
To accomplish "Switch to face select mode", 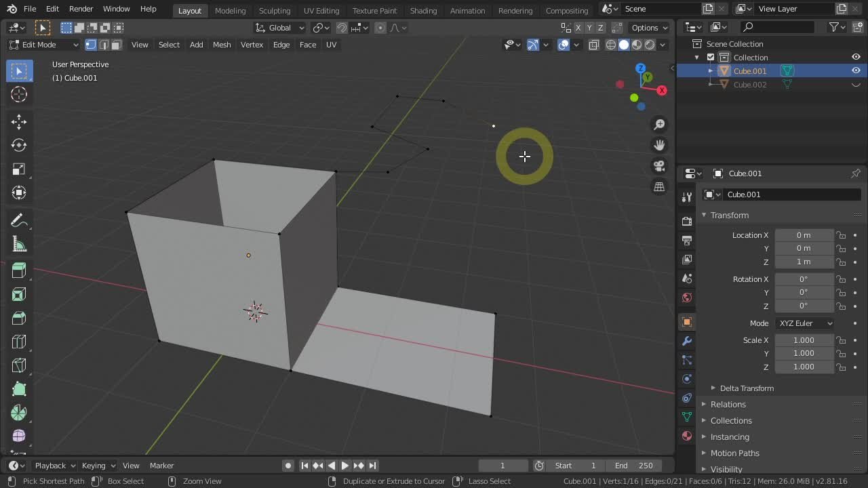I will click(117, 45).
